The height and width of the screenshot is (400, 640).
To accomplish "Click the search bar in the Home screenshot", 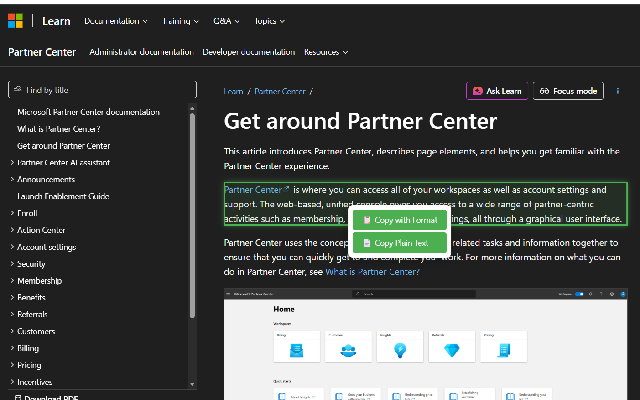I will pyautogui.click(x=414, y=294).
